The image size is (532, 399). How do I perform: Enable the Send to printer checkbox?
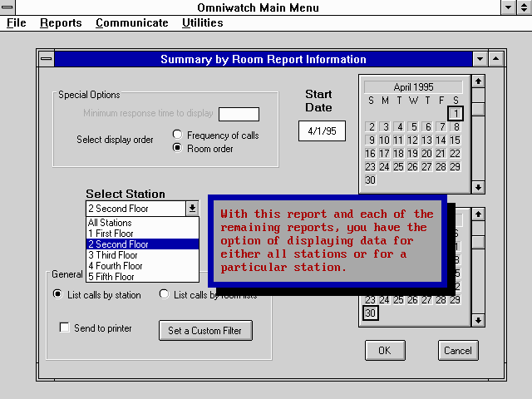(65, 328)
